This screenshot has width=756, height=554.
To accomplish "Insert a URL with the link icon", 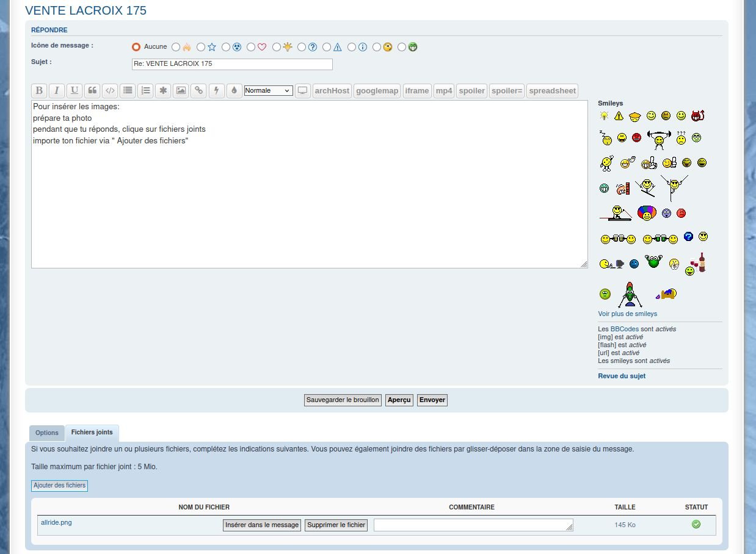I will tap(198, 91).
